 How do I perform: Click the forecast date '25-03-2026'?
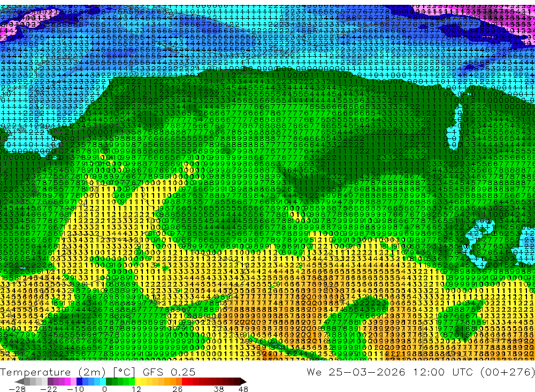(367, 372)
